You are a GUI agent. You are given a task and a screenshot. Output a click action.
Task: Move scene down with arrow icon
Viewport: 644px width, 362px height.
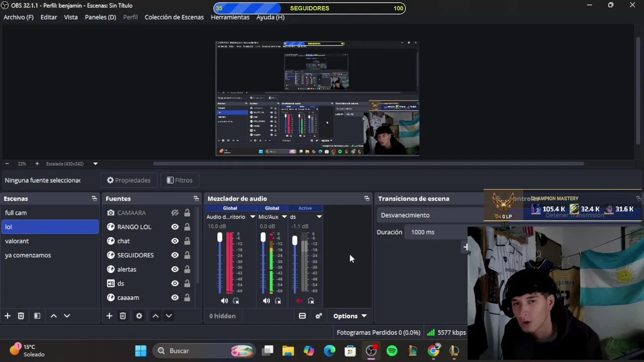(67, 316)
